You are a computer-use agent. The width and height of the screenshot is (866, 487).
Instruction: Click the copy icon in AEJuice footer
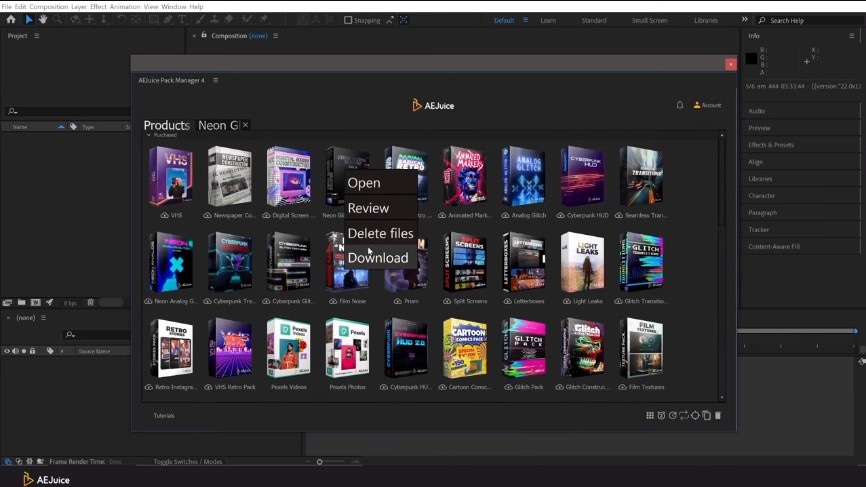706,415
